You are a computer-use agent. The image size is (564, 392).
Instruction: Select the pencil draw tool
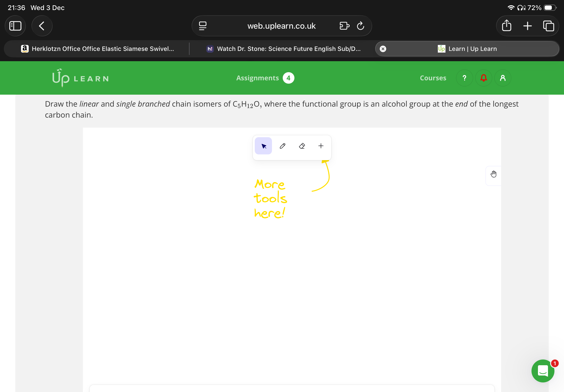(x=282, y=146)
